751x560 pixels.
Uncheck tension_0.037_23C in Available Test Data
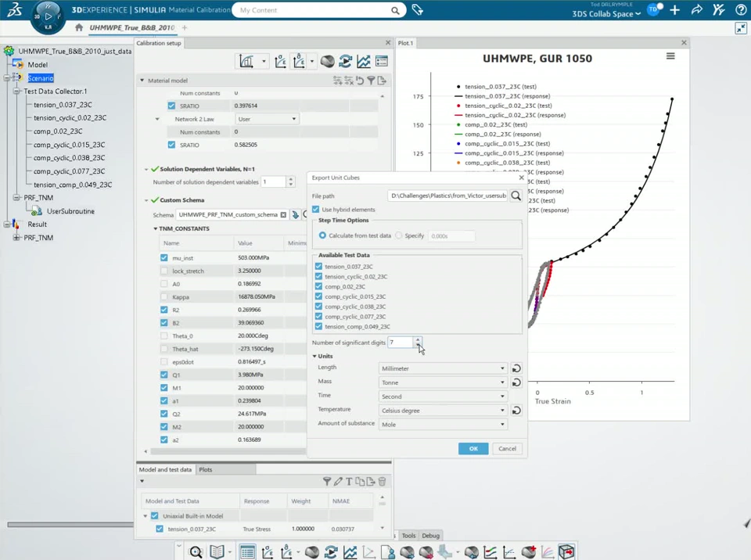point(319,267)
